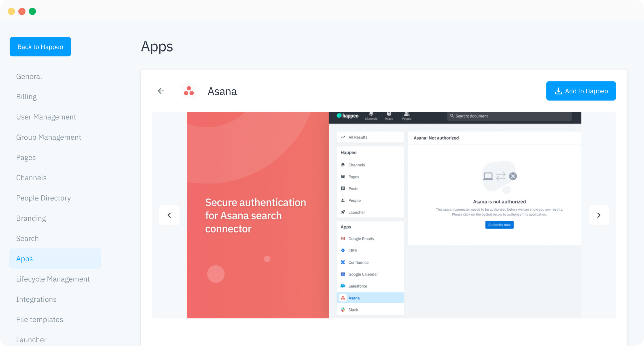Click the Apps page title
The height and width of the screenshot is (346, 644).
[157, 47]
